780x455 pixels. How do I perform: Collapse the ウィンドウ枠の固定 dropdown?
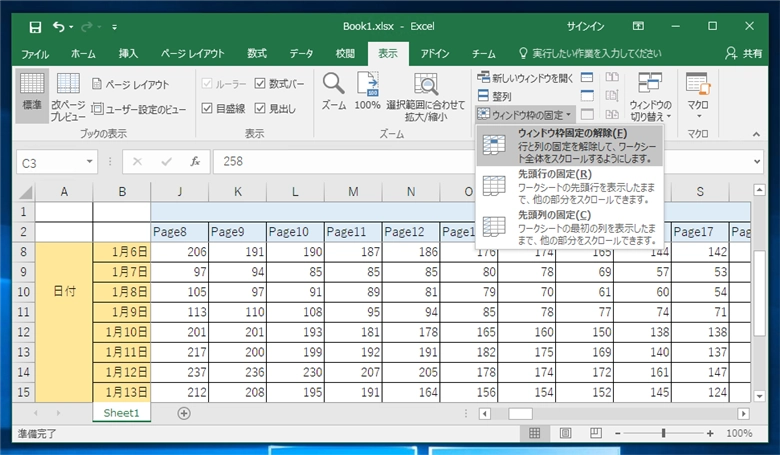click(525, 115)
